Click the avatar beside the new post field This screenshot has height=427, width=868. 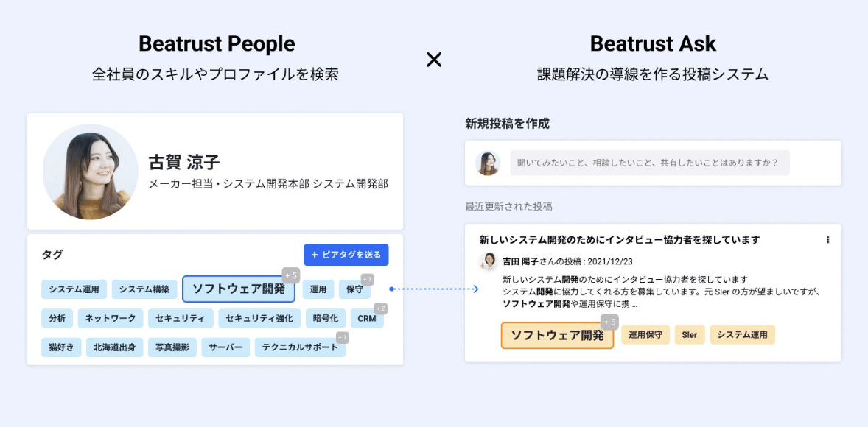[487, 163]
